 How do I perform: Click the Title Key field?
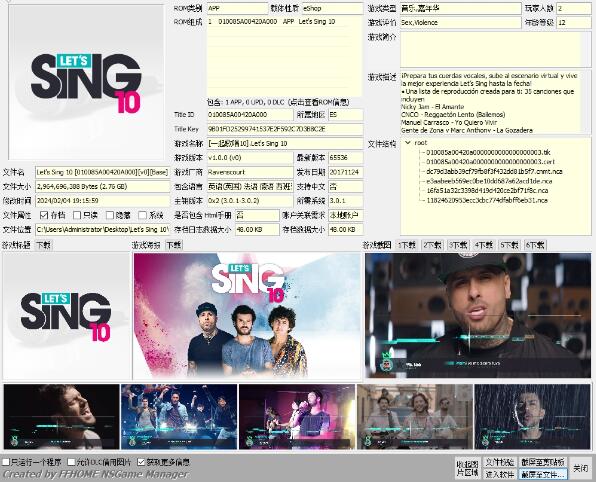click(285, 129)
